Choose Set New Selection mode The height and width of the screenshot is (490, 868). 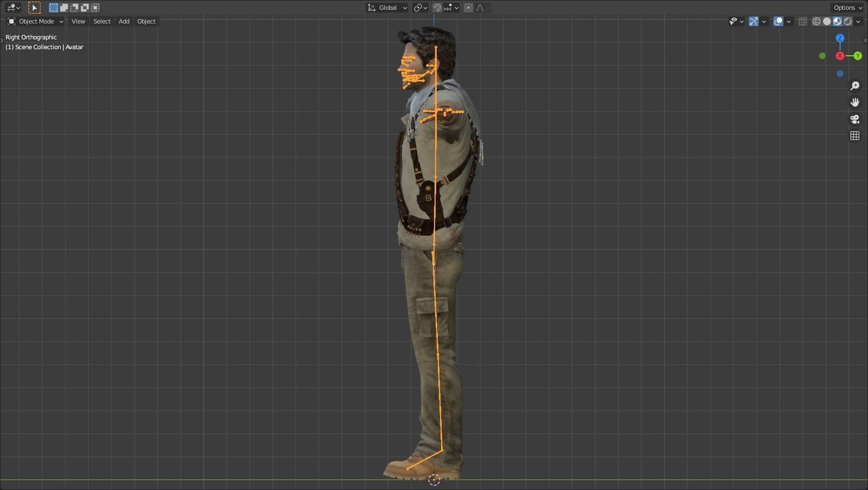[x=53, y=8]
